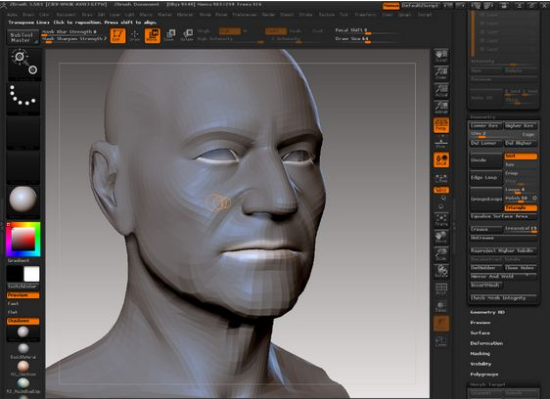Toggle the Zadd sculpt mode button

point(276,32)
